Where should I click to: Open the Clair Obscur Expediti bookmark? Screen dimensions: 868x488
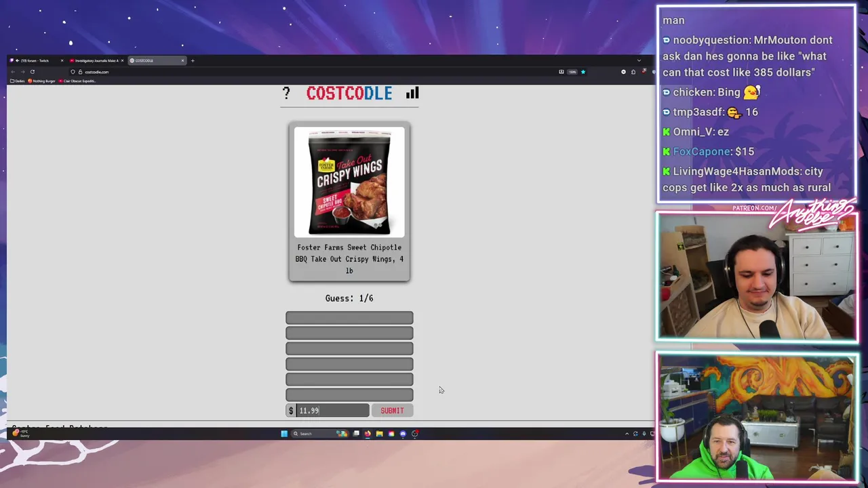tap(78, 81)
